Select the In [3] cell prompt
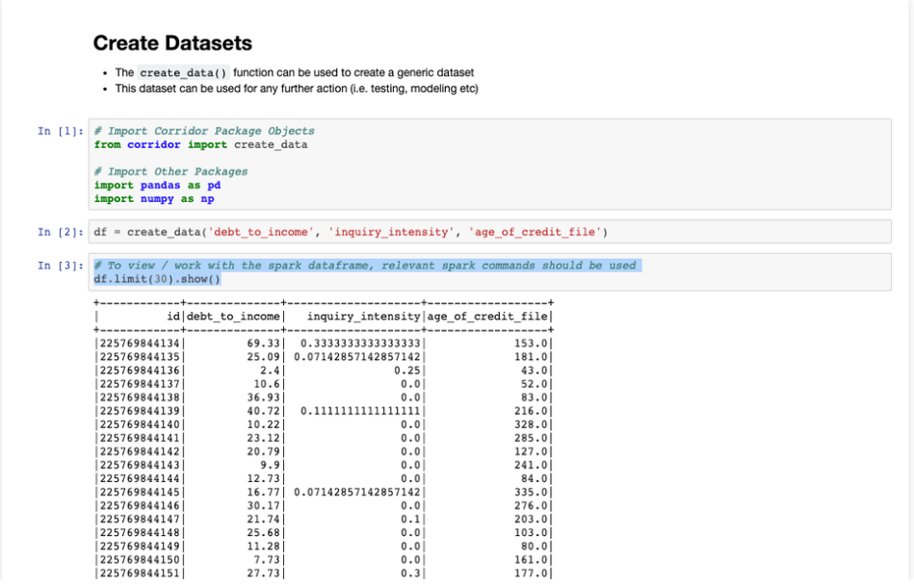This screenshot has width=914, height=588. pyautogui.click(x=60, y=266)
